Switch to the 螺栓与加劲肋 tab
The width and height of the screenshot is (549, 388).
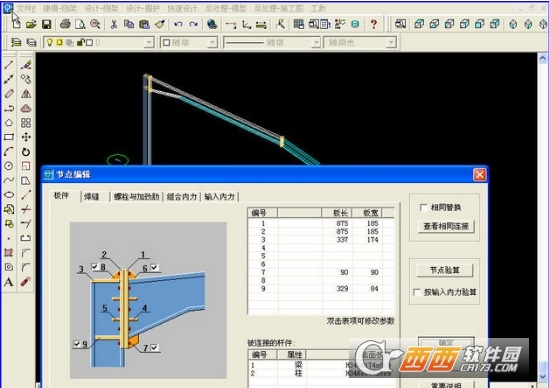(x=137, y=197)
